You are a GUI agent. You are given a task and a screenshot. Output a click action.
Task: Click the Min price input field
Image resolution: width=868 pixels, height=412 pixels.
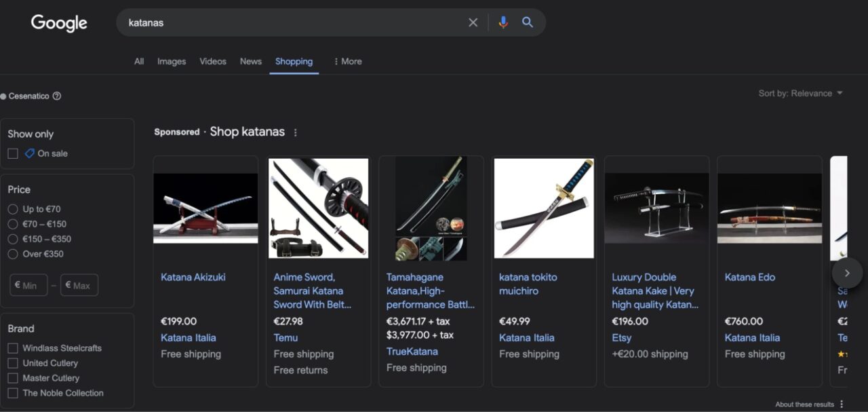point(28,285)
